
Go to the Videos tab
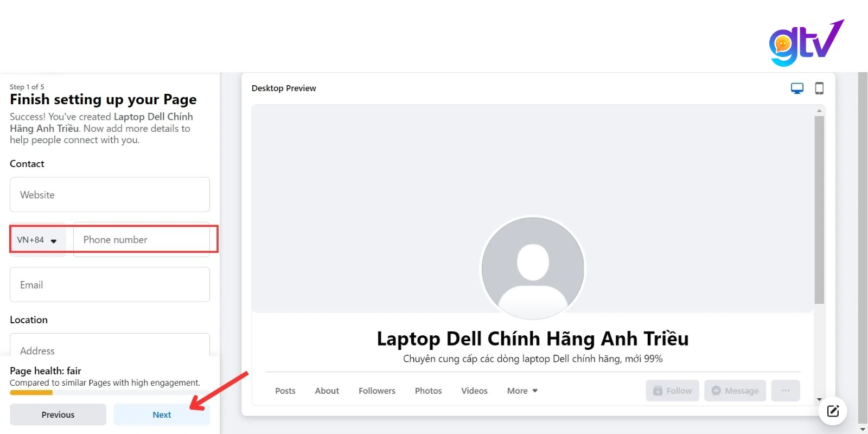(475, 391)
